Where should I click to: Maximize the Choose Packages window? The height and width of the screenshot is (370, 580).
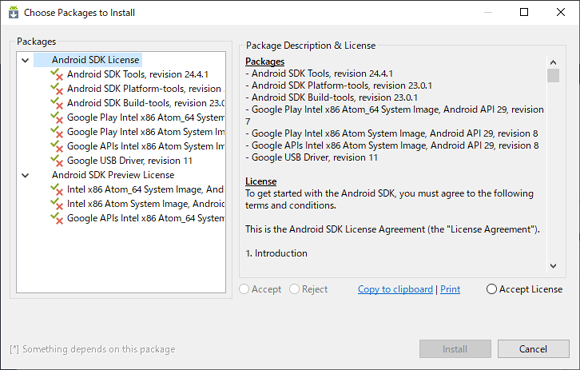(x=524, y=12)
